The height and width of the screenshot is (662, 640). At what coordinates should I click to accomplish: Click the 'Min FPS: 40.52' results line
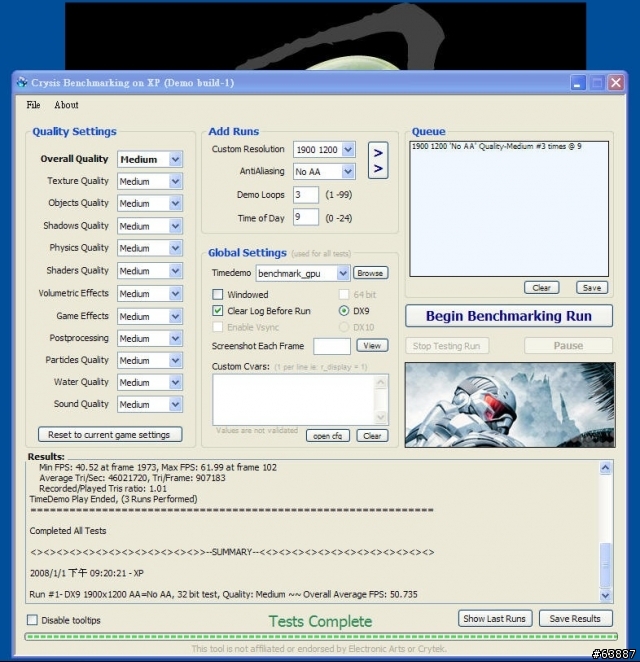pyautogui.click(x=158, y=467)
